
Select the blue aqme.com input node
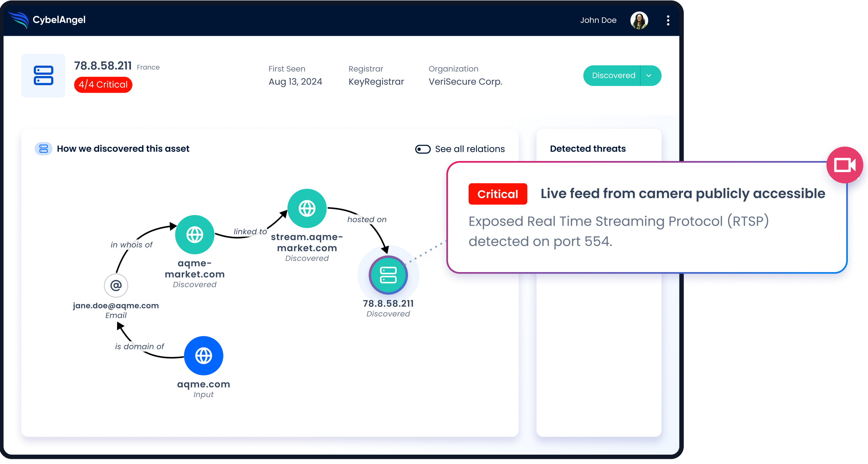click(204, 356)
